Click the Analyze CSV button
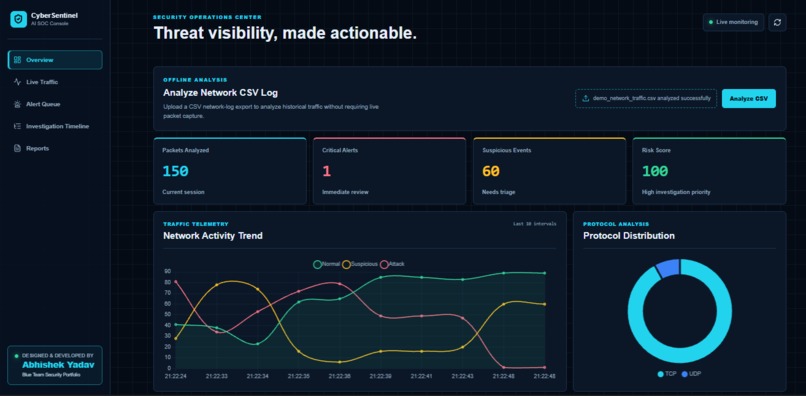806x396 pixels. pyautogui.click(x=748, y=98)
